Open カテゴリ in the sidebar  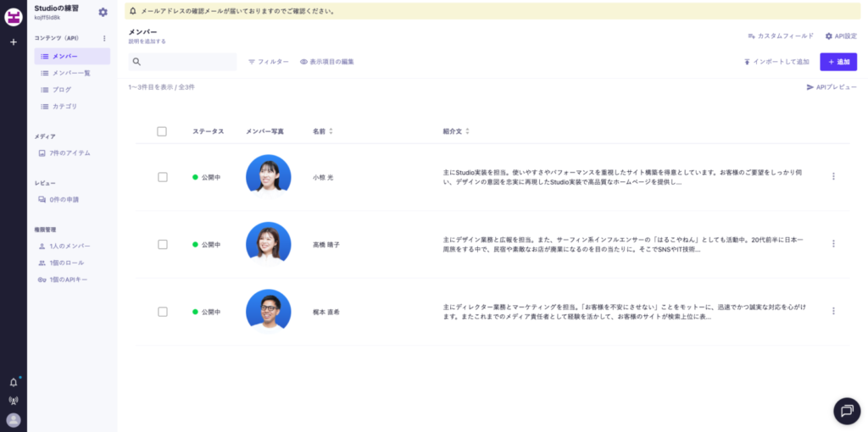[x=64, y=106]
